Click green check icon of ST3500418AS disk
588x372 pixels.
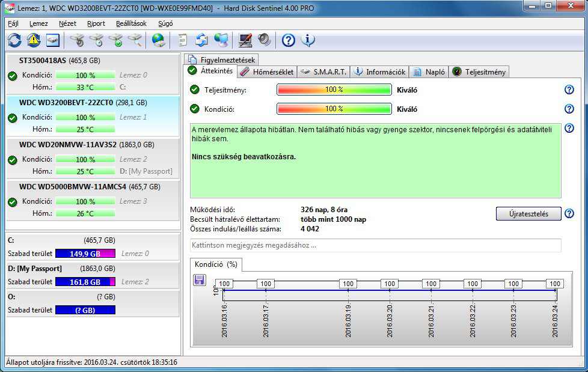point(13,76)
